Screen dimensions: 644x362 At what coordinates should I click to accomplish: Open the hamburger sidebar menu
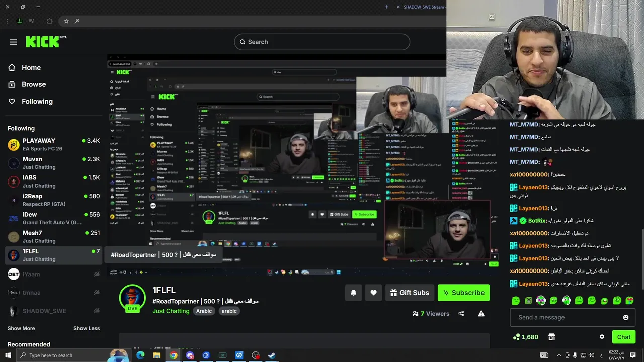tap(14, 42)
